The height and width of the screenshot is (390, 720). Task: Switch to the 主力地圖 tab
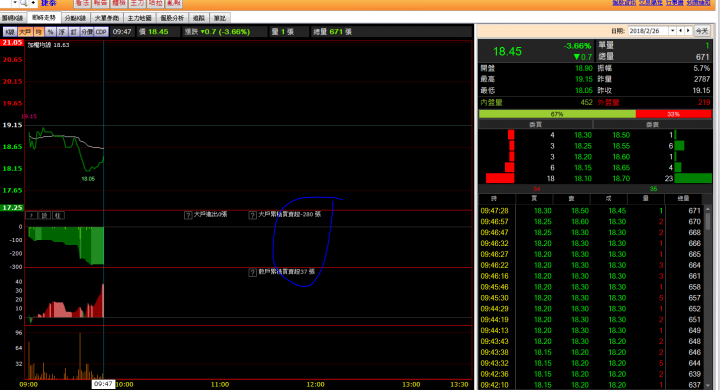point(140,18)
